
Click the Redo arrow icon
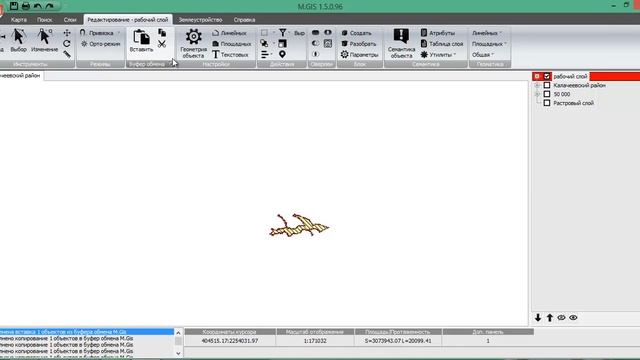49,6
